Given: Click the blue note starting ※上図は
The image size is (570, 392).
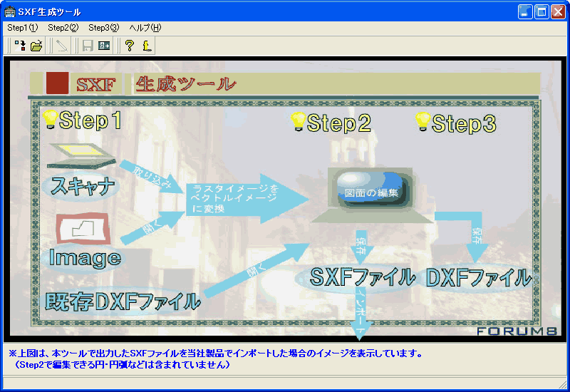Looking at the screenshot, I should [216, 353].
